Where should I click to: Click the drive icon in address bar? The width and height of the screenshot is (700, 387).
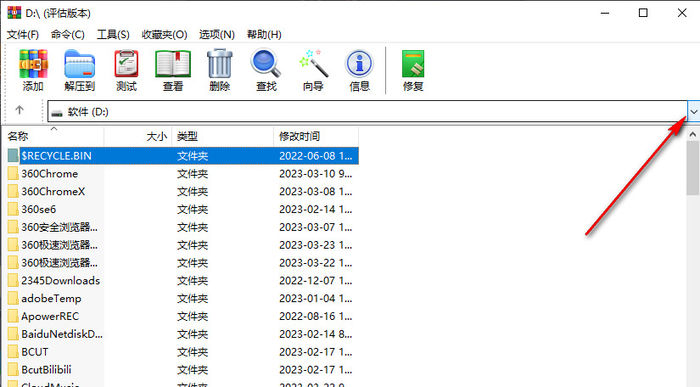point(57,113)
